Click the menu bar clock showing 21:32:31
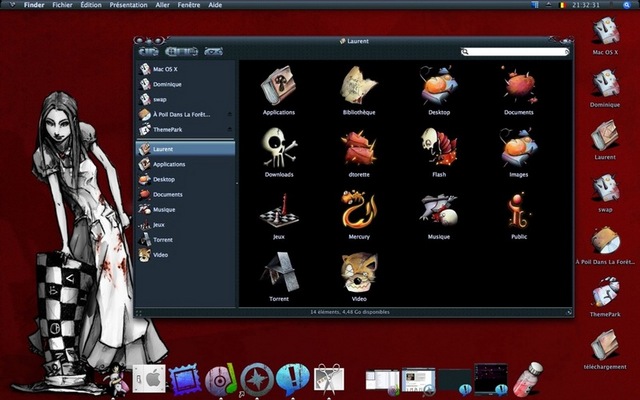640x400 pixels. (x=585, y=5)
